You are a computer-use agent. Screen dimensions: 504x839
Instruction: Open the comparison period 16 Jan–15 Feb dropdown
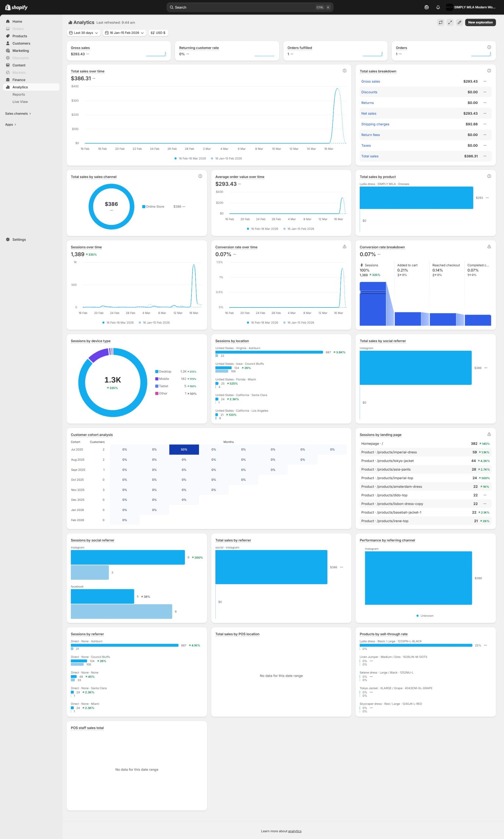124,33
